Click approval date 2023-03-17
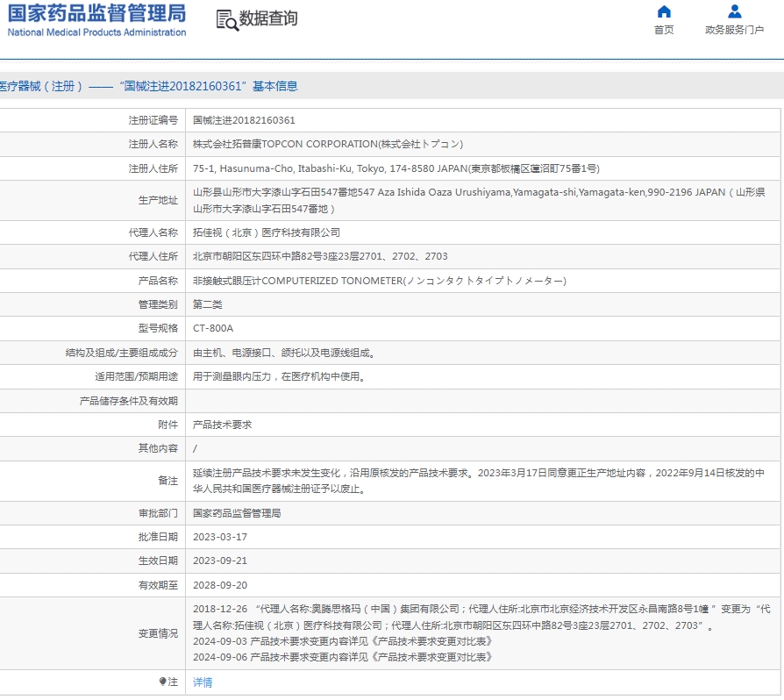The image size is (784, 700). (x=220, y=537)
